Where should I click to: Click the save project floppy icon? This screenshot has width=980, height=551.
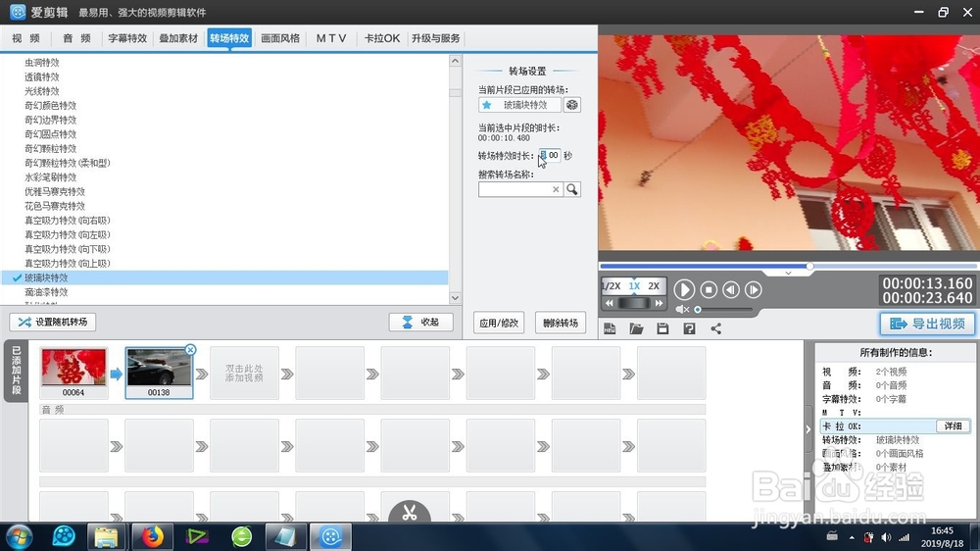click(x=662, y=329)
